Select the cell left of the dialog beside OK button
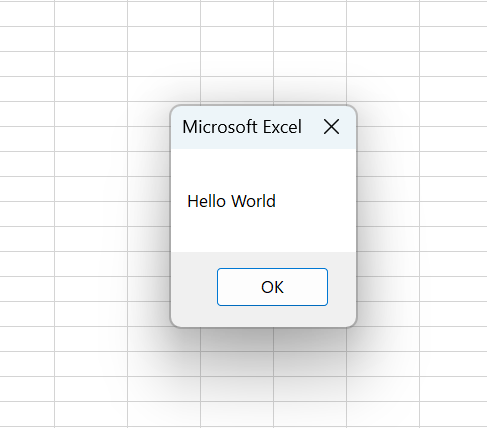The height and width of the screenshot is (428, 487). 149,289
